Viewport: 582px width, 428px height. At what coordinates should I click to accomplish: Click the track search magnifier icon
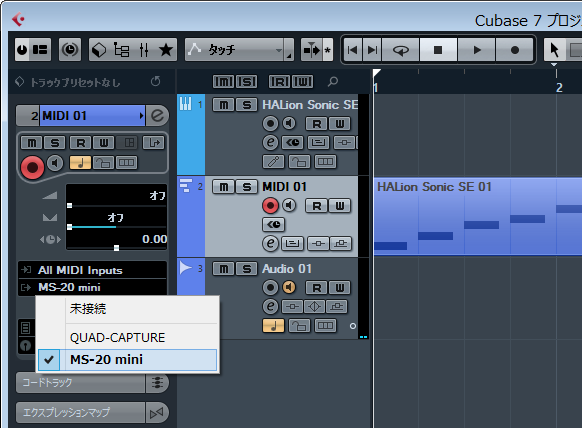point(333,81)
